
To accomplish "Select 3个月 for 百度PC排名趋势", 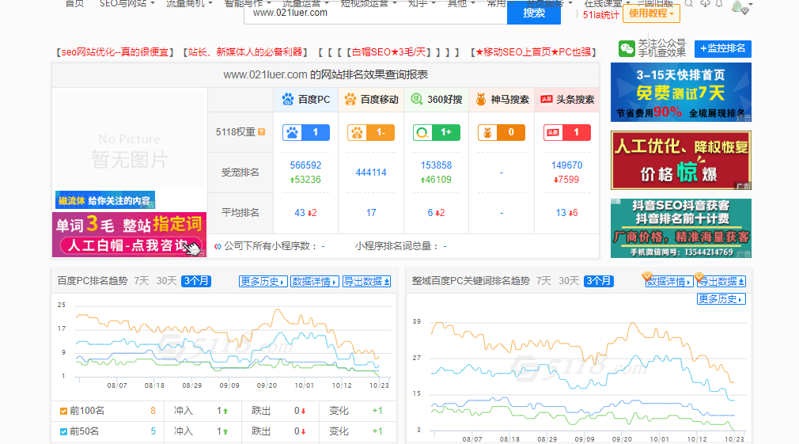I will tap(196, 281).
